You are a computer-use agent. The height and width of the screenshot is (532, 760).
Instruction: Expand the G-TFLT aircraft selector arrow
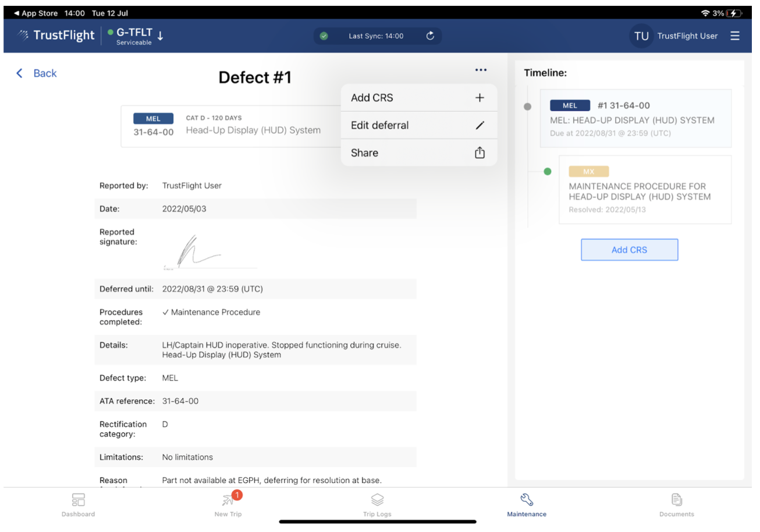coord(161,36)
